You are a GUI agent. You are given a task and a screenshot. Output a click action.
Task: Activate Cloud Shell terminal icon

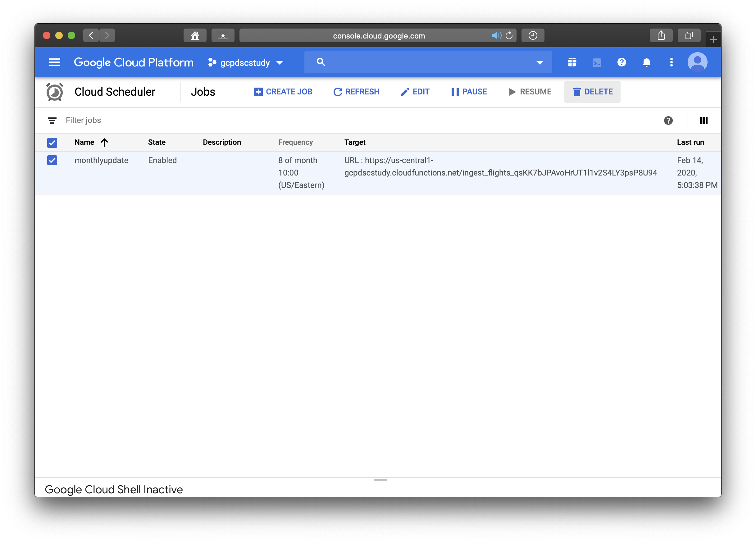tap(597, 62)
